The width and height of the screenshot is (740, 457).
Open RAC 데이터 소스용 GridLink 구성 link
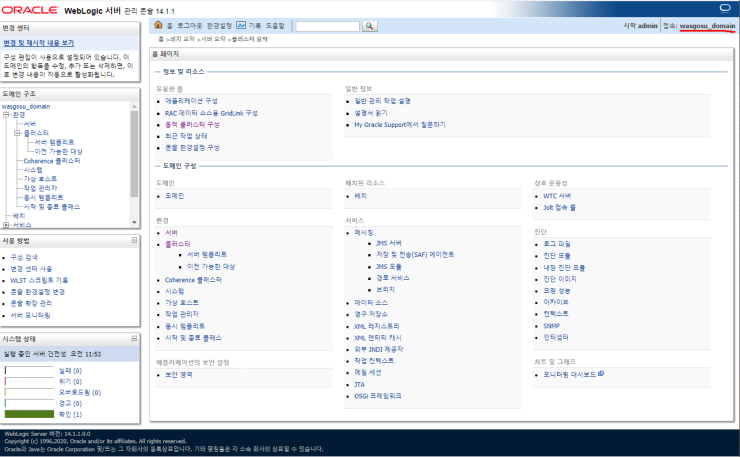[x=211, y=113]
